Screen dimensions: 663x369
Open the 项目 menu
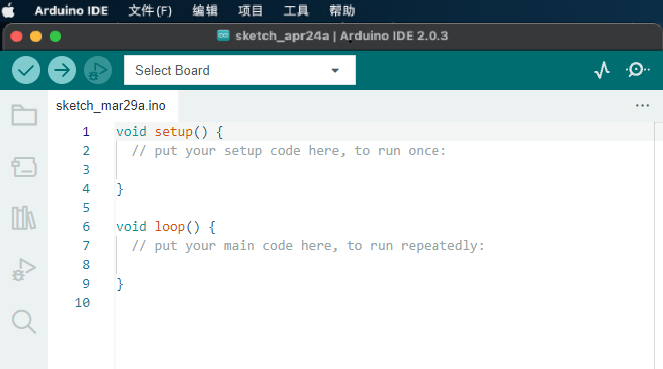click(250, 11)
